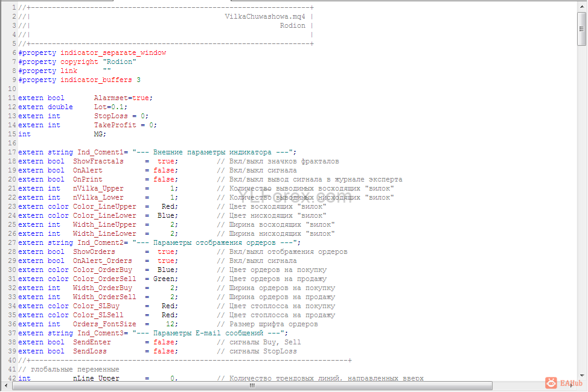Click the horizontal scrollbar left arrow
The image size is (588, 392).
click(x=6, y=385)
